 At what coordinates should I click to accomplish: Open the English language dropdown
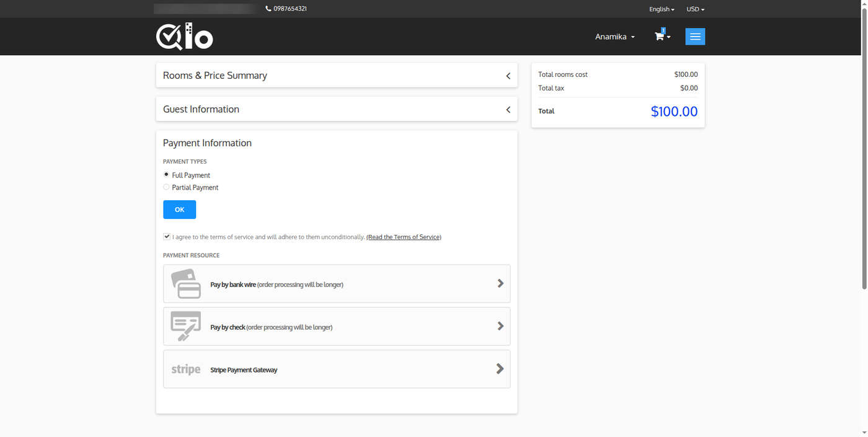coord(662,9)
